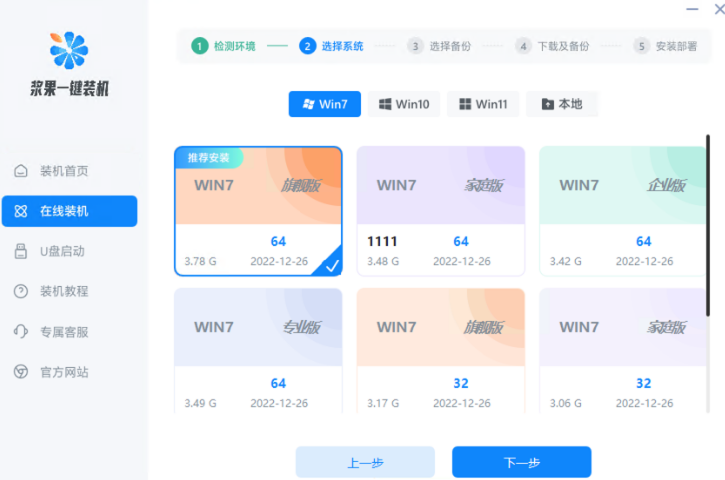
Task: Select WIN7 企业版 64-bit 3.42 G card
Action: coord(623,211)
